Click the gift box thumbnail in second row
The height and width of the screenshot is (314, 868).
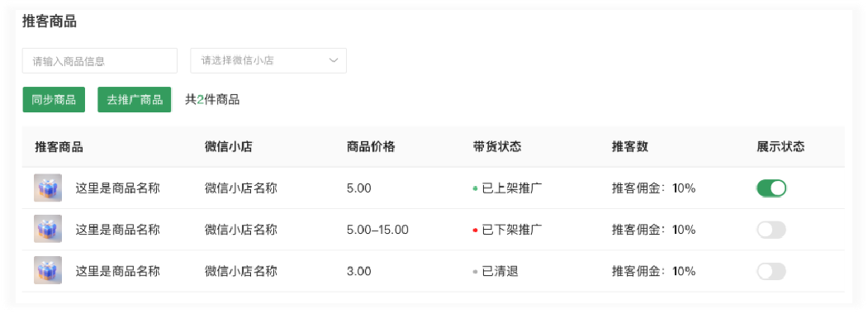(x=48, y=229)
